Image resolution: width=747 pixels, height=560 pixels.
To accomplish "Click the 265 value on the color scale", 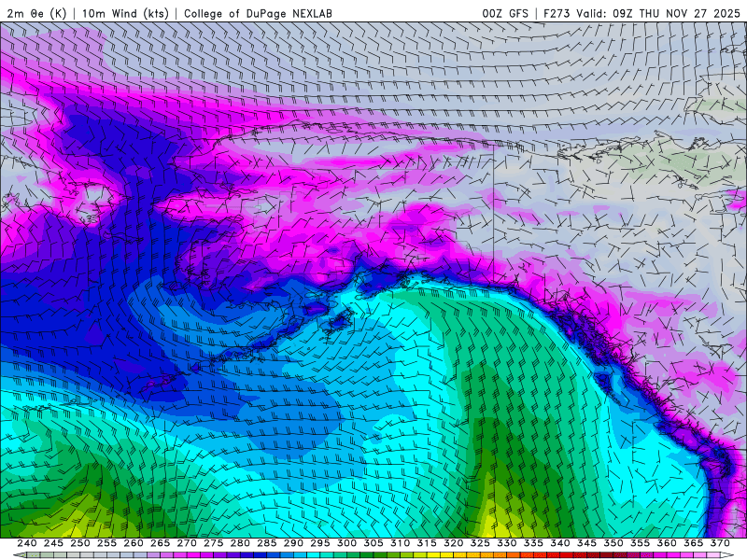I will (160, 543).
